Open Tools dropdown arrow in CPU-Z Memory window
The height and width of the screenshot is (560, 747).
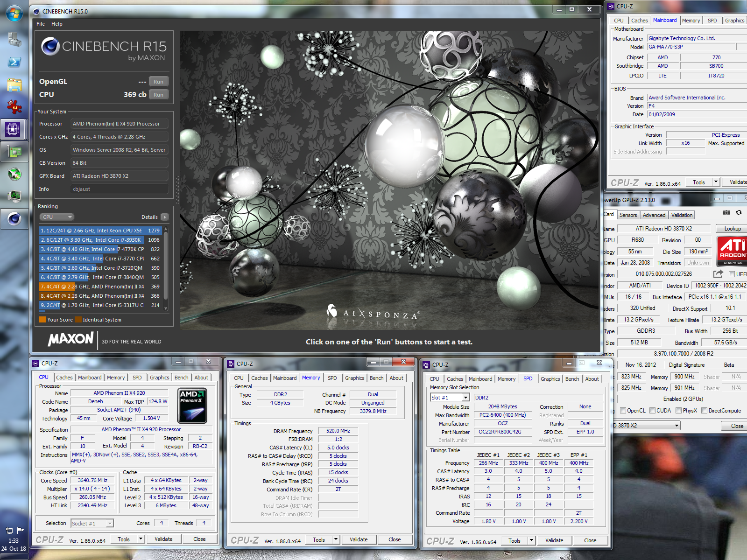point(336,539)
